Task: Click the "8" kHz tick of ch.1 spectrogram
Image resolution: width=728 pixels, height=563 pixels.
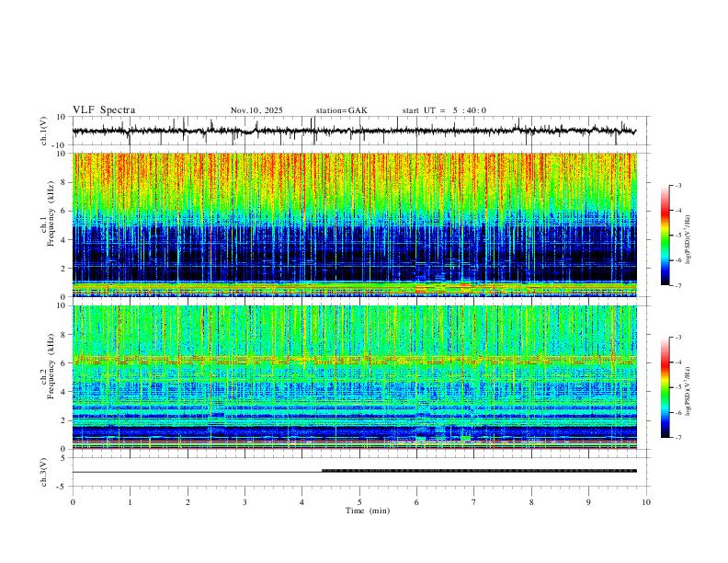Action: point(64,182)
